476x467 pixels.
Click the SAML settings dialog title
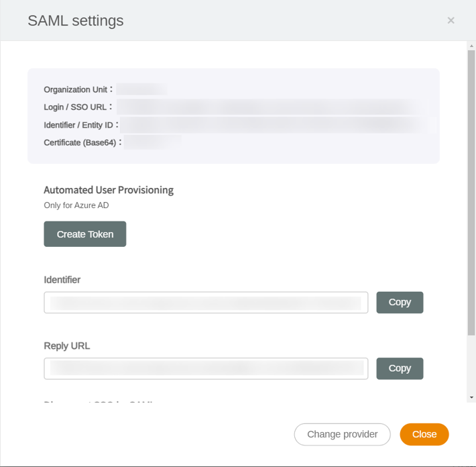tap(76, 21)
